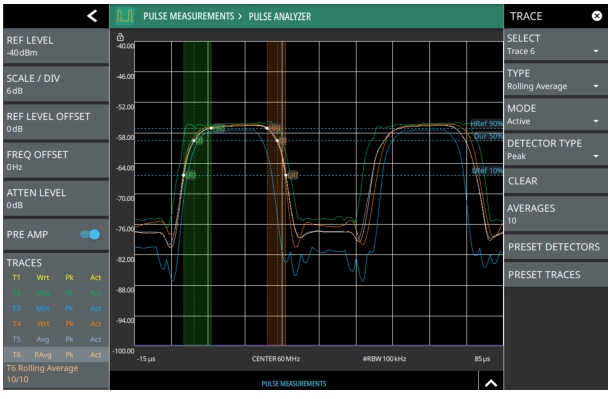Select trace T6 RAvg row
This screenshot has width=610, height=399.
tap(56, 355)
